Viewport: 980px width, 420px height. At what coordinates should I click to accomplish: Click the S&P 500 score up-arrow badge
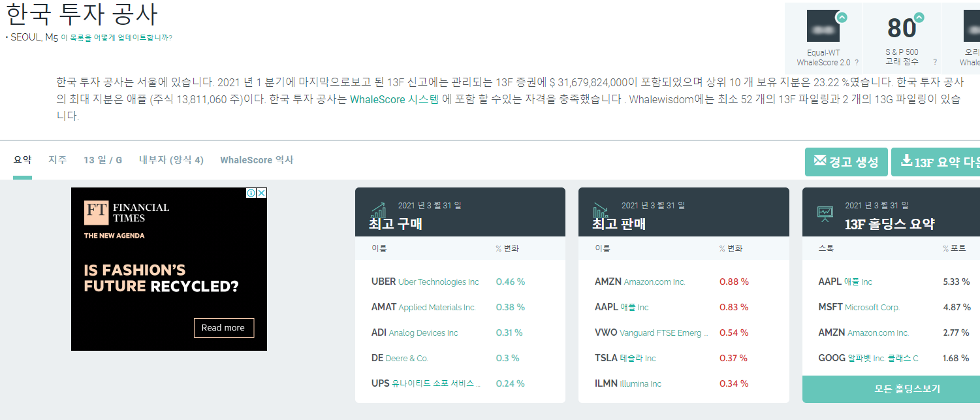pos(919,18)
